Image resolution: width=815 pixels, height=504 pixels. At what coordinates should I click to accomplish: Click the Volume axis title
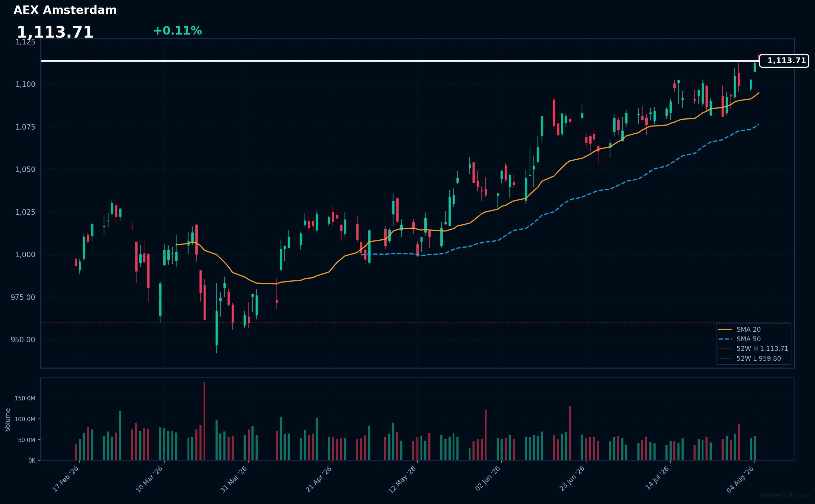[x=8, y=420]
